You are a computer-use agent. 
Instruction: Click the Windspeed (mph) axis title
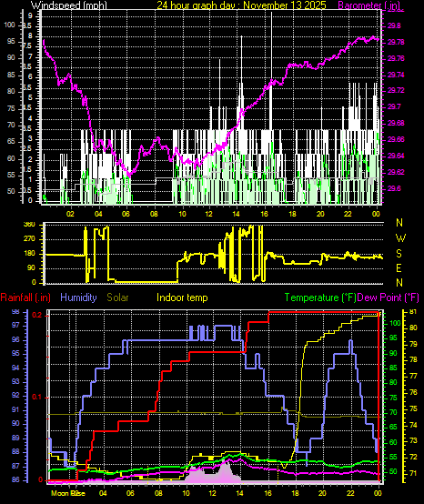pos(69,5)
